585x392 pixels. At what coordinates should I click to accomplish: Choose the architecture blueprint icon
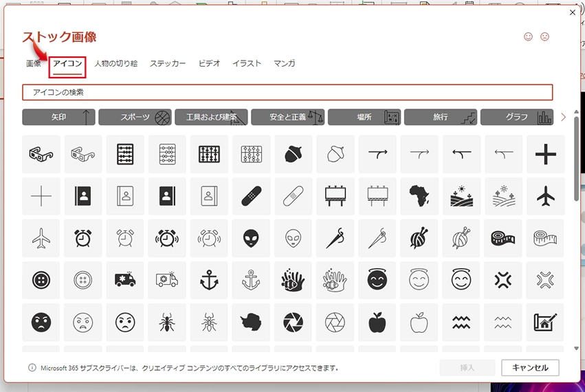tap(545, 322)
